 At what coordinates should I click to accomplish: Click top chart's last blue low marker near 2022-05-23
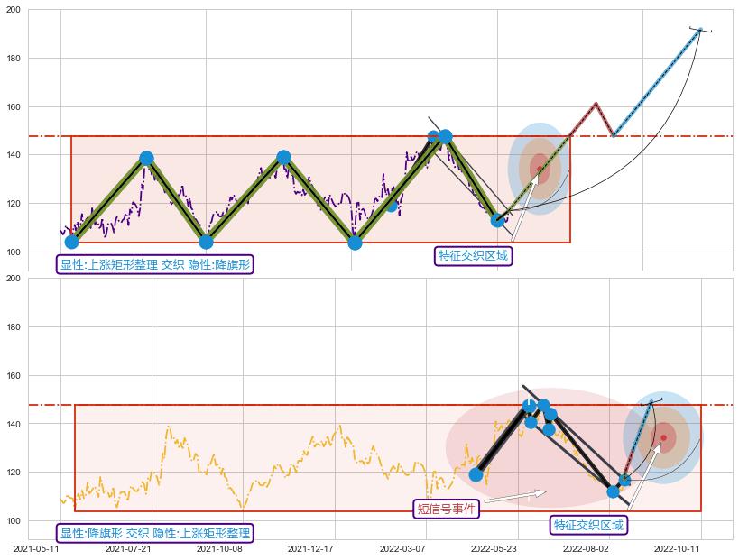coord(497,220)
